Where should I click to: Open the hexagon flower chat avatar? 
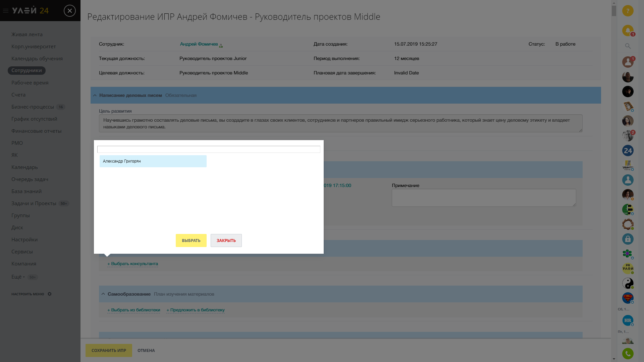point(628,254)
